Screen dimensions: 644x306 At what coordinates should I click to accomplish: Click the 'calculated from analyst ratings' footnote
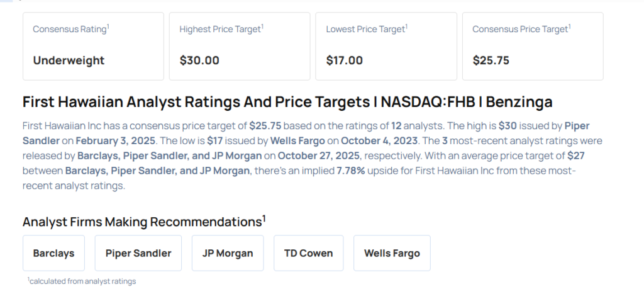pyautogui.click(x=82, y=281)
